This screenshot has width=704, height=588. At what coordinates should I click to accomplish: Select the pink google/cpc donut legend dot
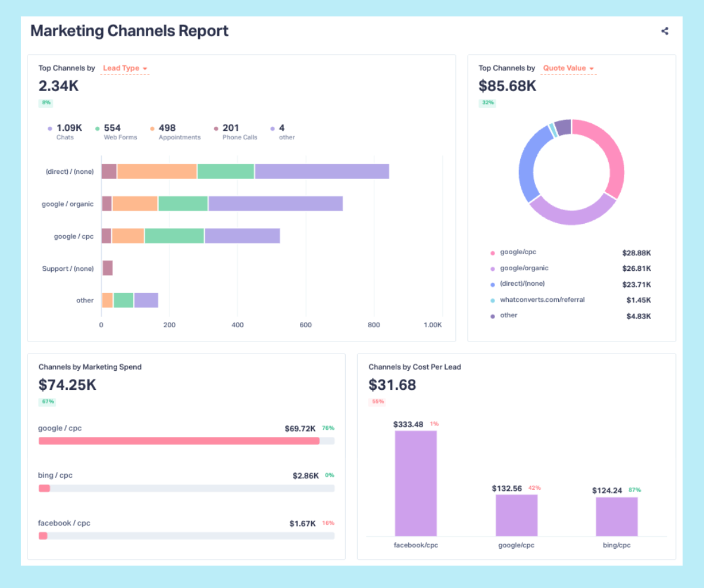[x=492, y=253]
